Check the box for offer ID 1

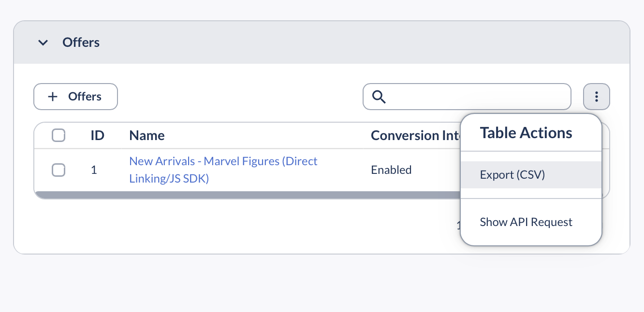pos(59,170)
